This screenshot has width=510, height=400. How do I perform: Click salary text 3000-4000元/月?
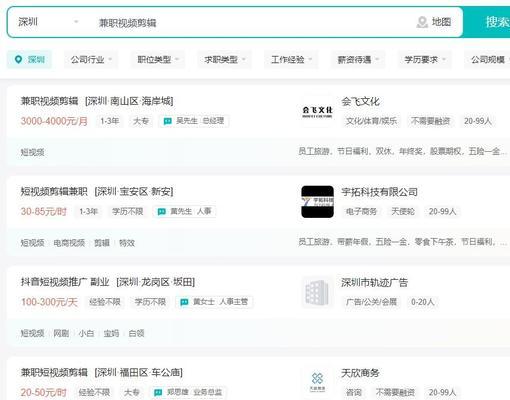[54, 121]
